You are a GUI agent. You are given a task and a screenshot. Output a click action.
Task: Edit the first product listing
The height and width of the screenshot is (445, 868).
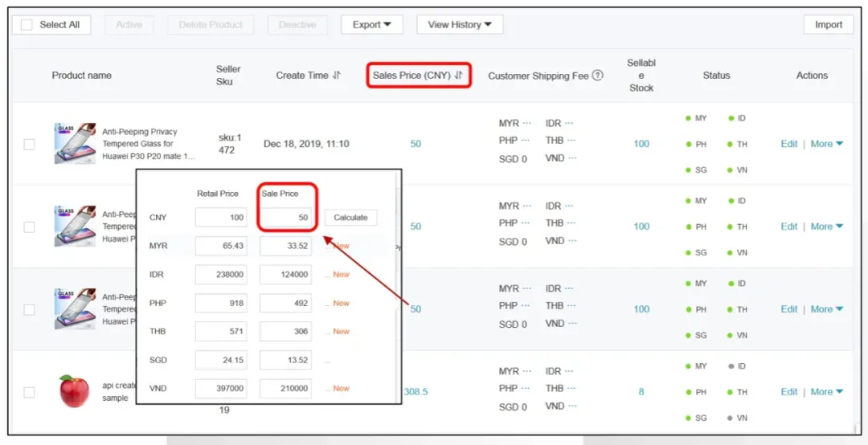tap(789, 144)
